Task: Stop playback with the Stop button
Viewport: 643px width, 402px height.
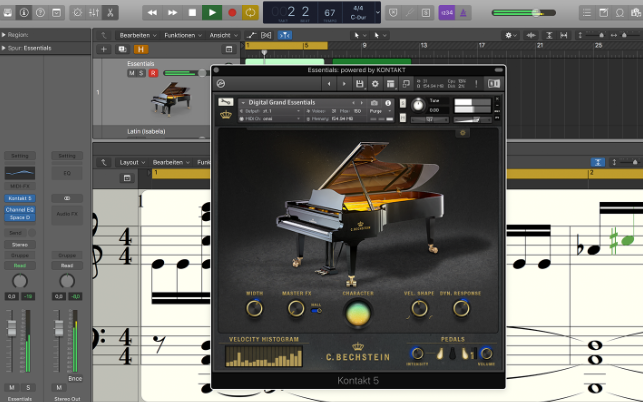Action: pos(192,13)
